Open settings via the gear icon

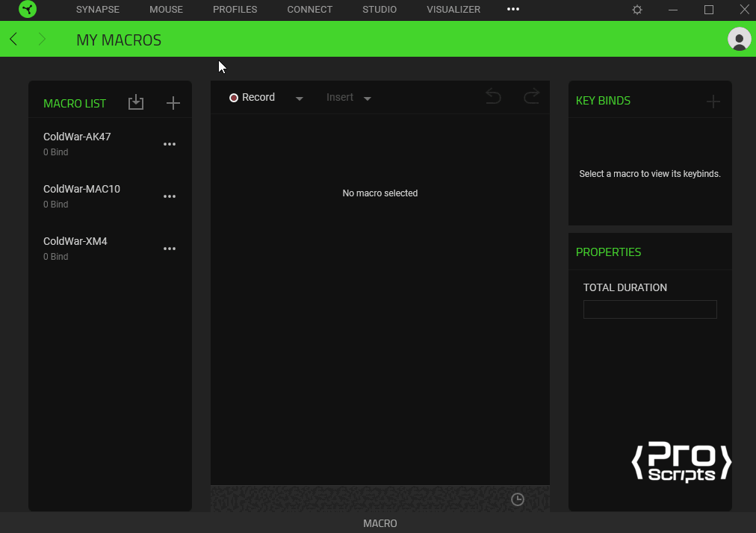[637, 10]
